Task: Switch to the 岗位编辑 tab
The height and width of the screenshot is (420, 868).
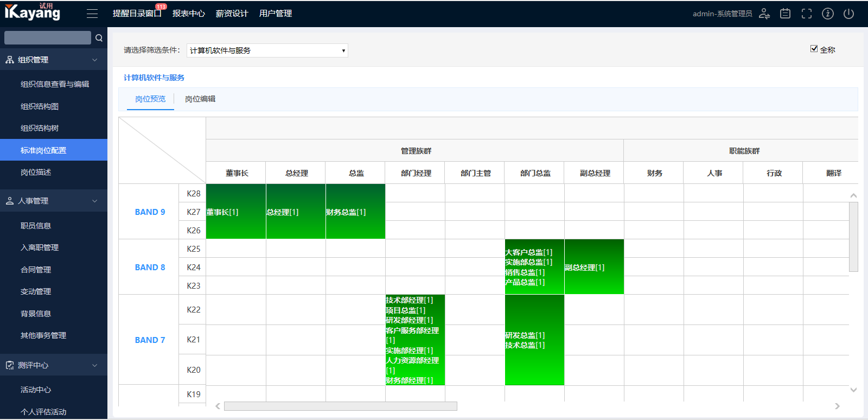Action: (x=200, y=99)
